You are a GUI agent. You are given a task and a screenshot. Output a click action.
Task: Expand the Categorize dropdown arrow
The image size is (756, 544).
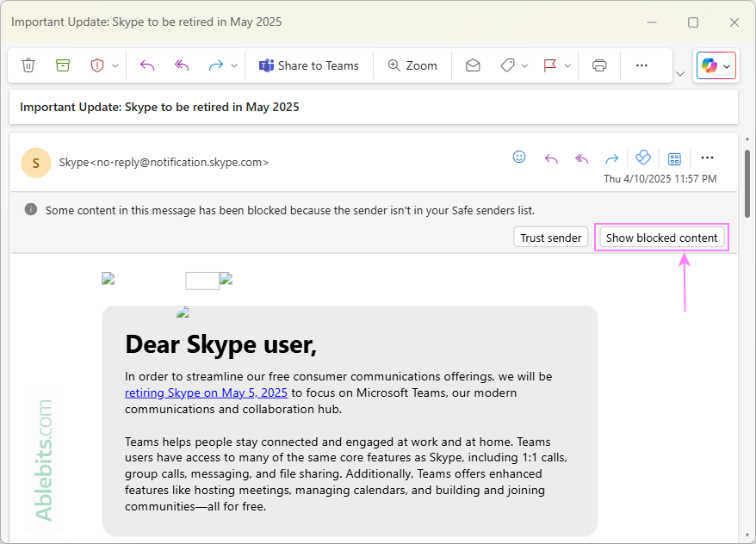(524, 65)
